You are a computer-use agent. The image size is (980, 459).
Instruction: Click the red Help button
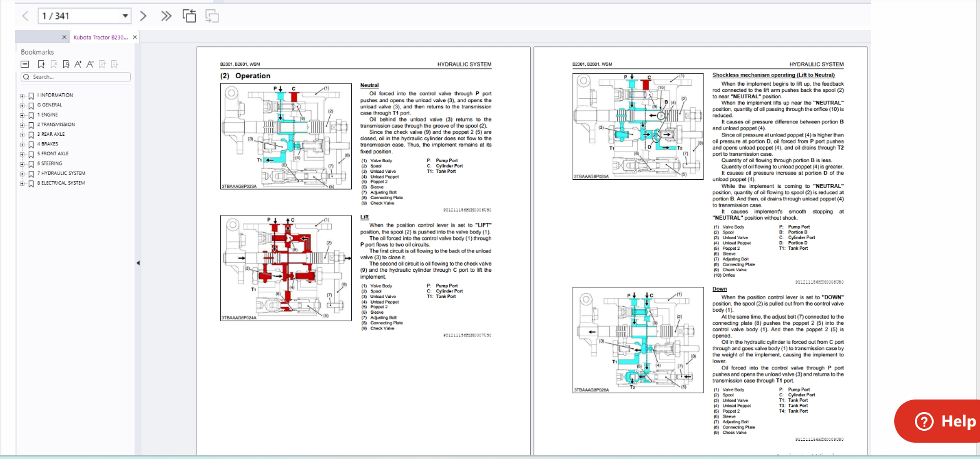(937, 421)
